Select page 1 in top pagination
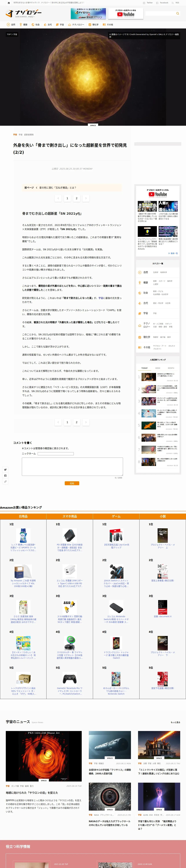This screenshot has width=186, height=868. [x=67, y=198]
